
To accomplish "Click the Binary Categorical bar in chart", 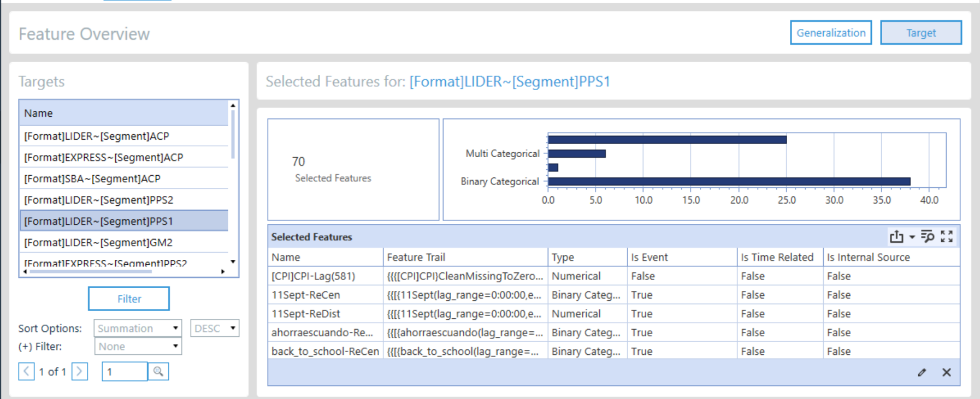I will point(729,181).
